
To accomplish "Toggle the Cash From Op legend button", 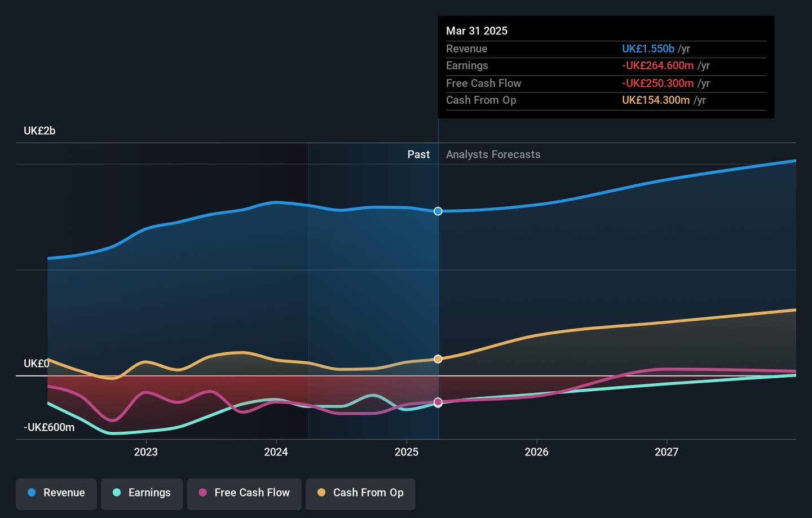I will click(x=360, y=493).
